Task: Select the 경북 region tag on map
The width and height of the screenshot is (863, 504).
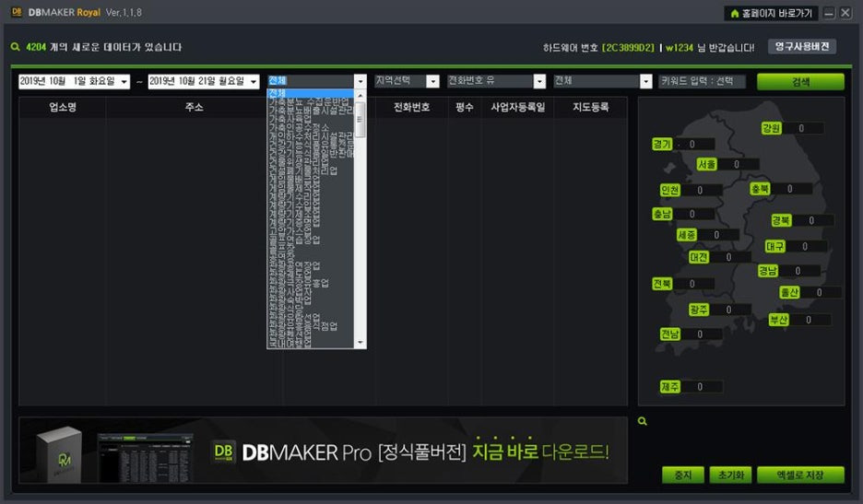Action: (x=781, y=220)
